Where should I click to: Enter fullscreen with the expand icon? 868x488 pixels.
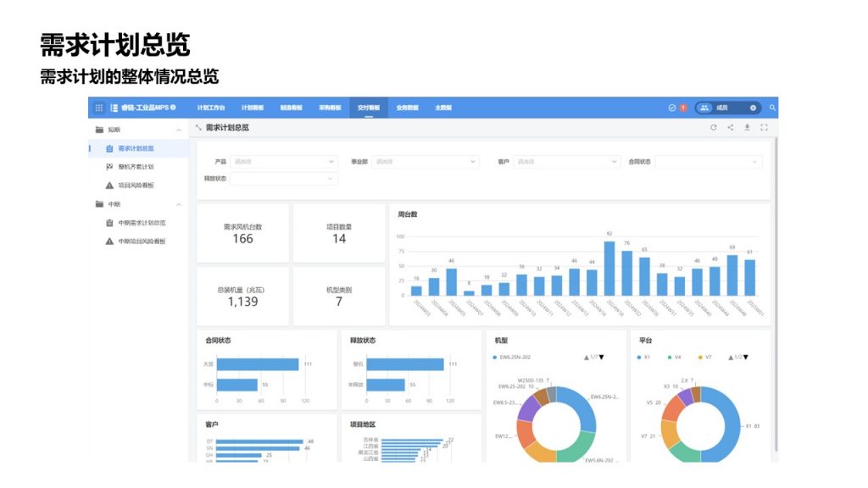pos(764,127)
